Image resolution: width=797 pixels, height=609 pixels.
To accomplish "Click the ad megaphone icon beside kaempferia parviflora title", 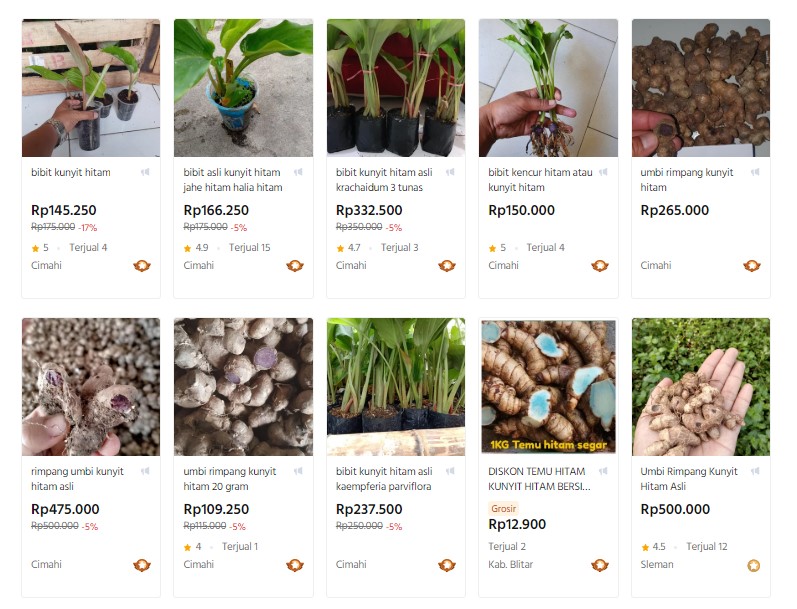I will point(450,471).
